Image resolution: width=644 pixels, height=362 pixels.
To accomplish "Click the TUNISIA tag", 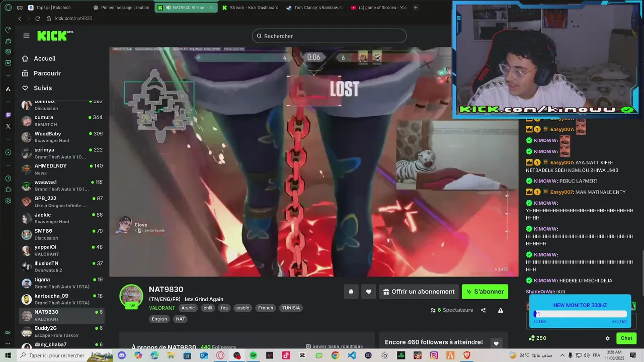I will (291, 308).
